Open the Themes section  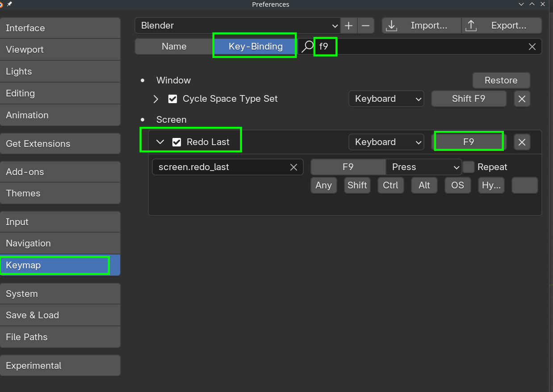pyautogui.click(x=60, y=193)
